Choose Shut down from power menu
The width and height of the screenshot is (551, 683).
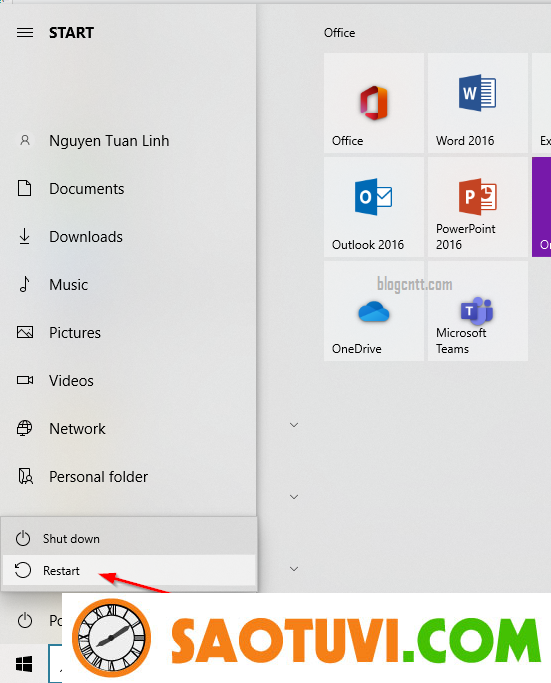click(x=129, y=538)
